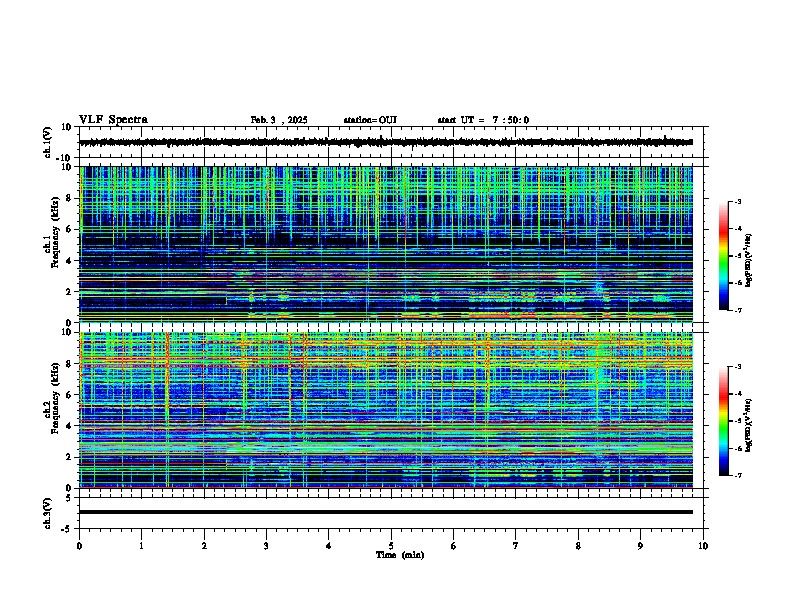Screen dimensions: 792x612
Task: Click the time axis tick label "6"
Action: point(454,546)
